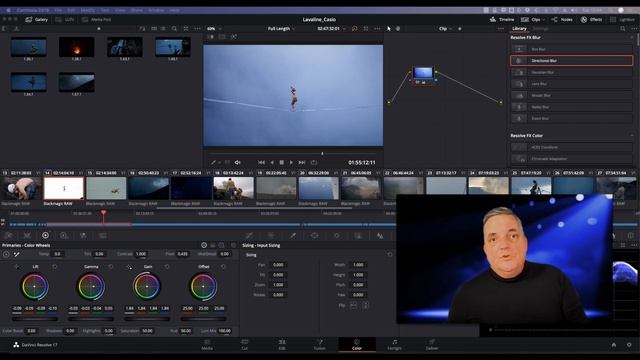Click the search icon in gallery toolbar
This screenshot has height=360, width=640.
coord(174,29)
